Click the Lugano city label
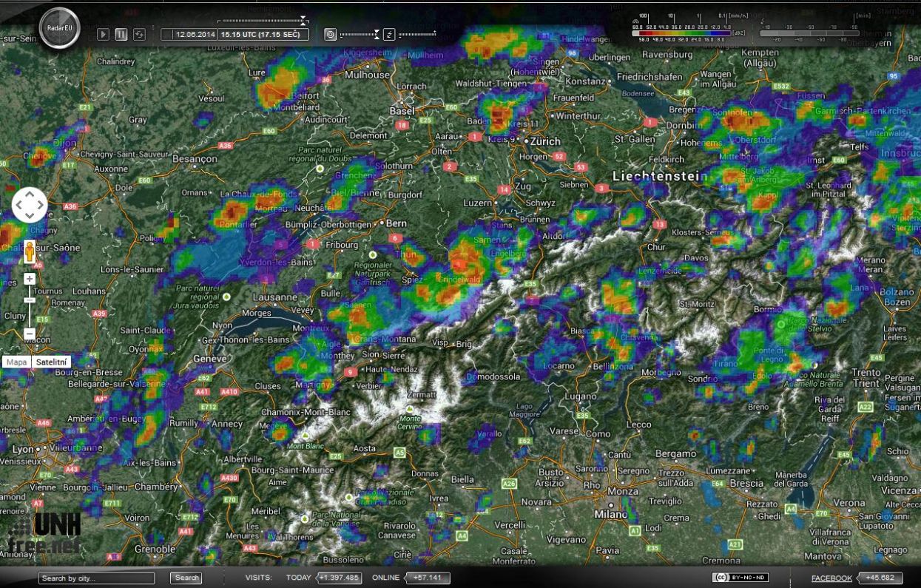 pos(581,396)
